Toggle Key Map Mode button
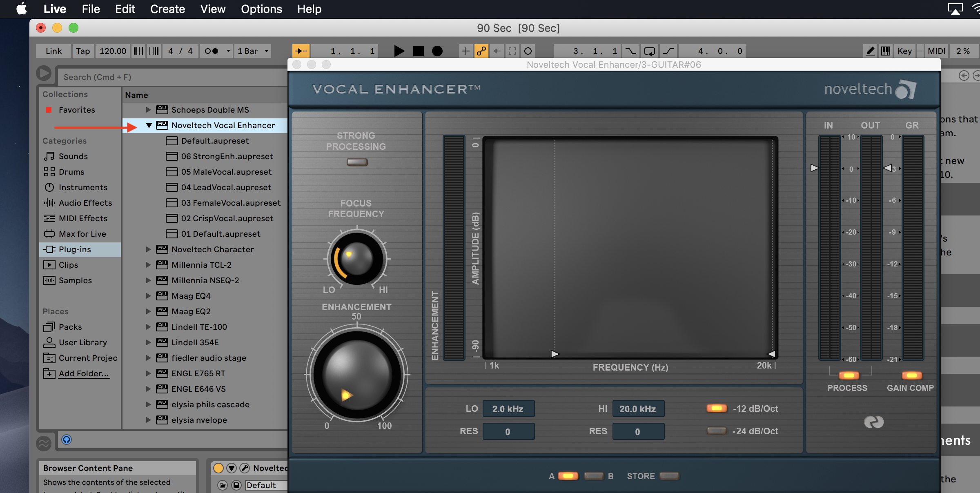 click(904, 51)
